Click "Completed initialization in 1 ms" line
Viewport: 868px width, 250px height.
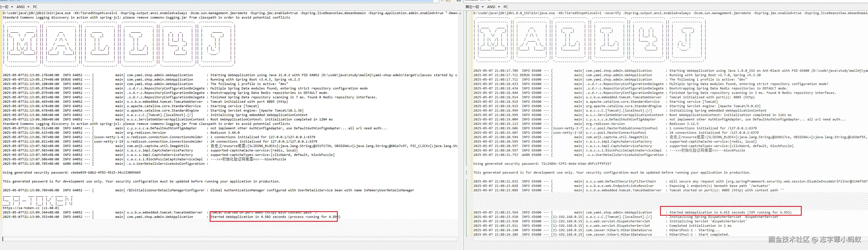603,225
